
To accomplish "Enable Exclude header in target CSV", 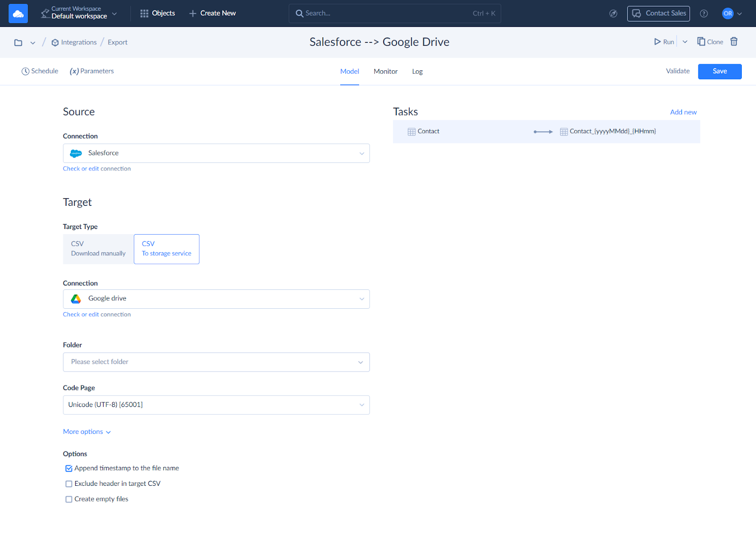I will tap(69, 484).
